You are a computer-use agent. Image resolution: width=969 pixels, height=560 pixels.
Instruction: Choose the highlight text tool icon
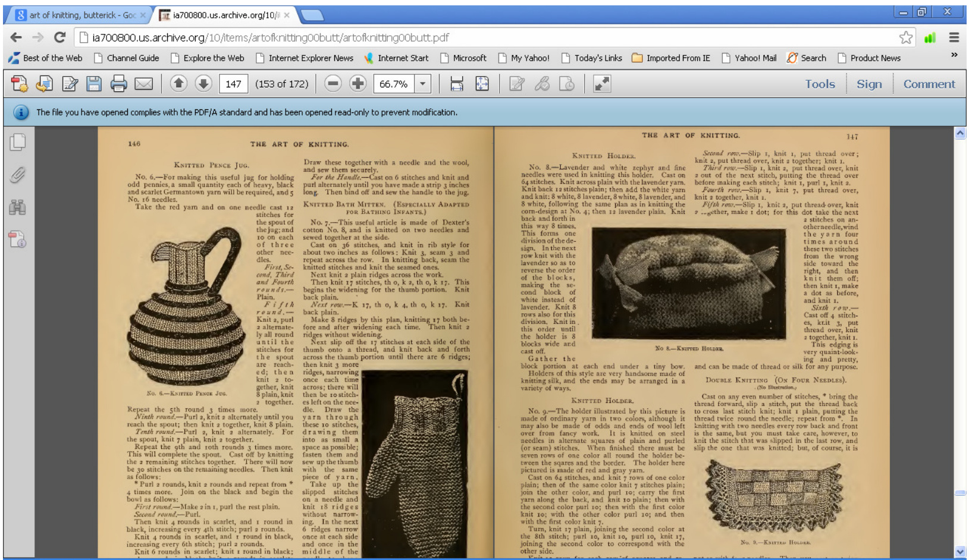coord(542,84)
